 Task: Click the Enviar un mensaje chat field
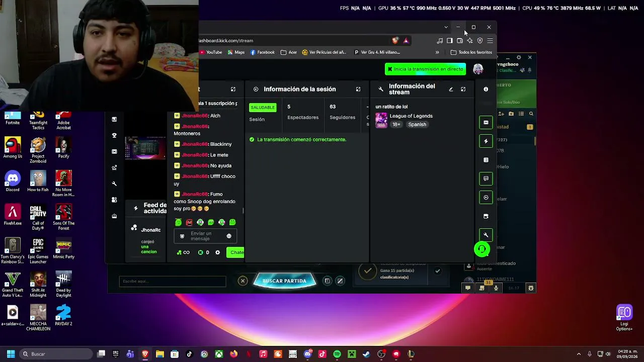point(205,236)
